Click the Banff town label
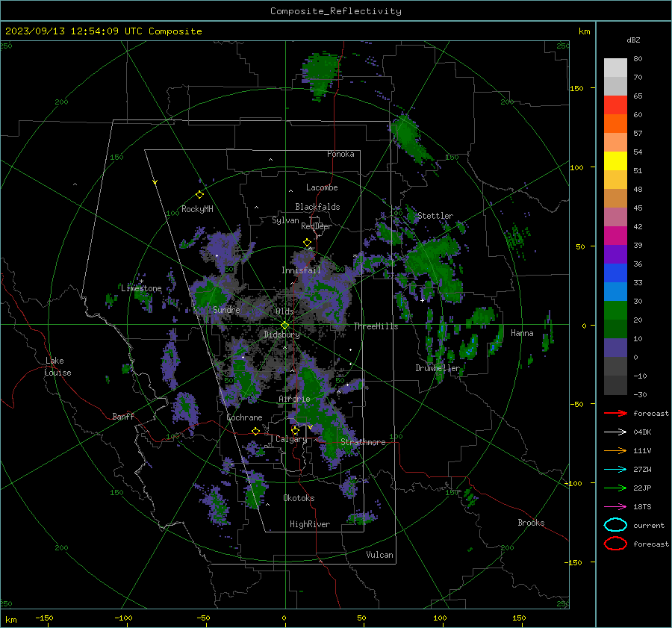This screenshot has width=672, height=628. coord(123,416)
